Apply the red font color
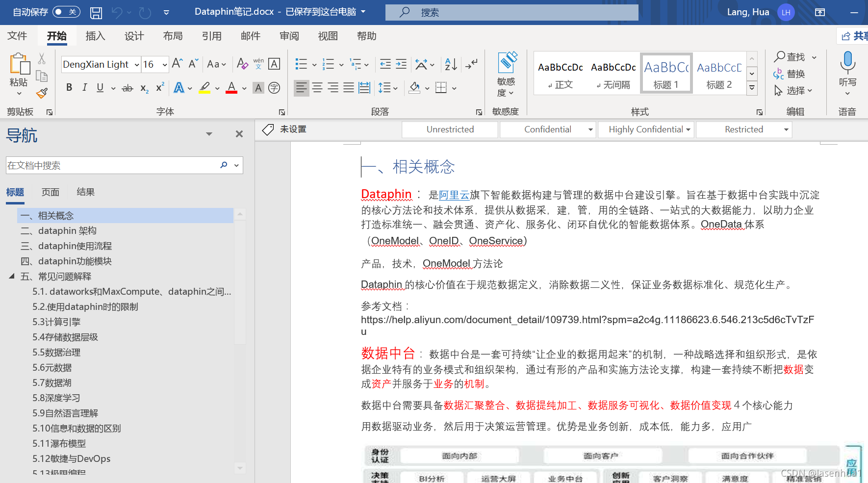This screenshot has height=483, width=868. pyautogui.click(x=231, y=88)
